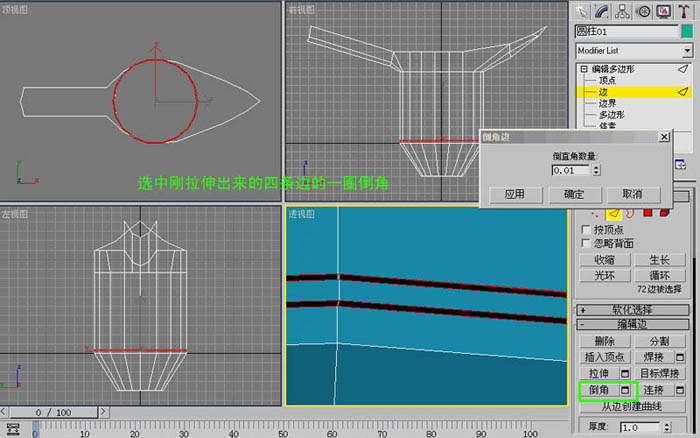
Task: Select Edge sub-object triangle icon
Action: pyautogui.click(x=614, y=214)
